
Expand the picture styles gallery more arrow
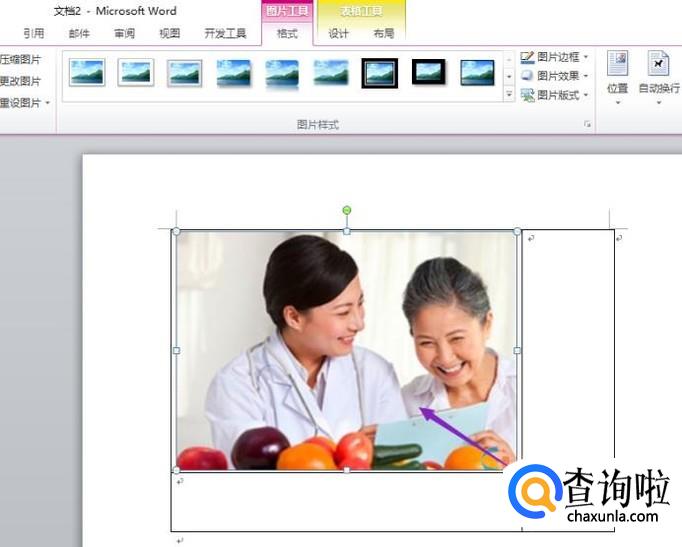tap(509, 94)
